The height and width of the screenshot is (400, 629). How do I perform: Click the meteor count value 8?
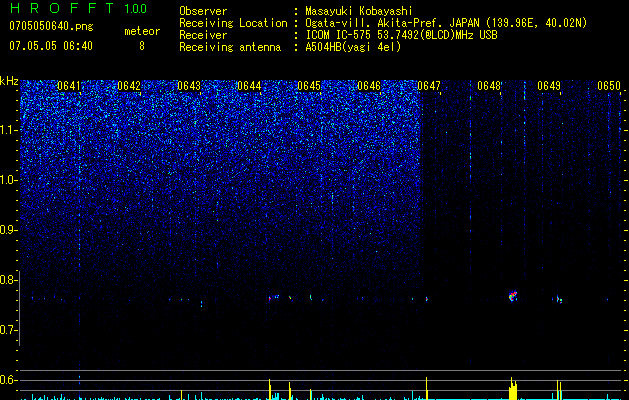click(x=142, y=46)
